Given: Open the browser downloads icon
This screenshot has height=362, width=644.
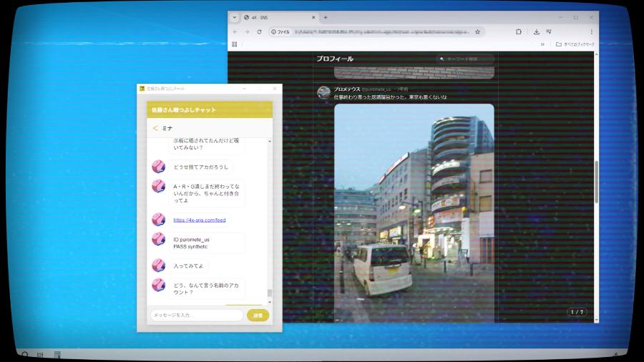Looking at the screenshot, I should tap(536, 32).
